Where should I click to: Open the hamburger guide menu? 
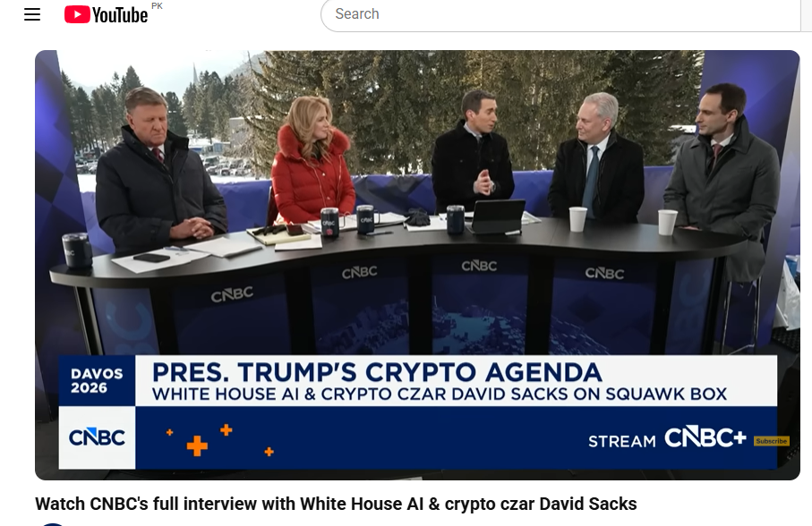32,14
